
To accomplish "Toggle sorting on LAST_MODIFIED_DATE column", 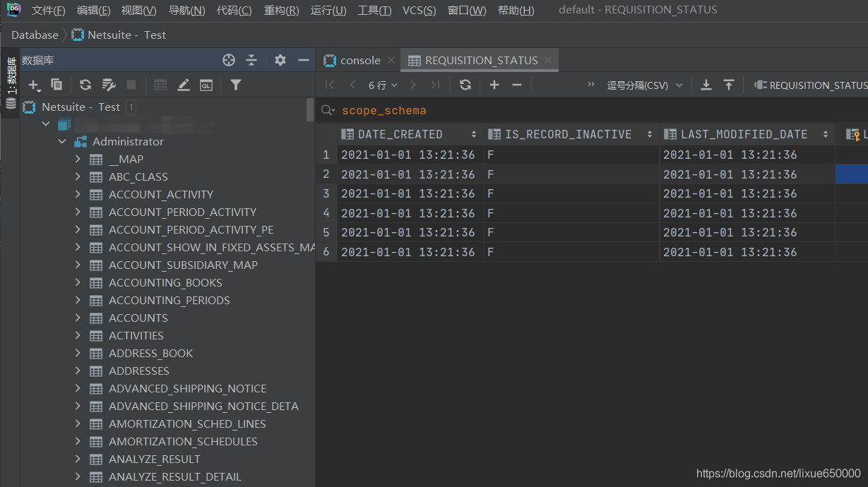I will (824, 133).
